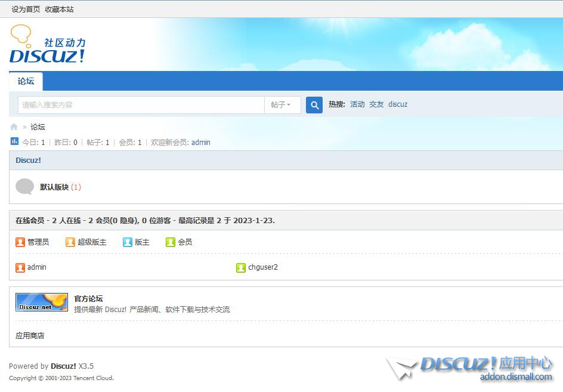This screenshot has width=563, height=392.
Task: Click the 官方论坛 title link
Action: pyautogui.click(x=88, y=298)
